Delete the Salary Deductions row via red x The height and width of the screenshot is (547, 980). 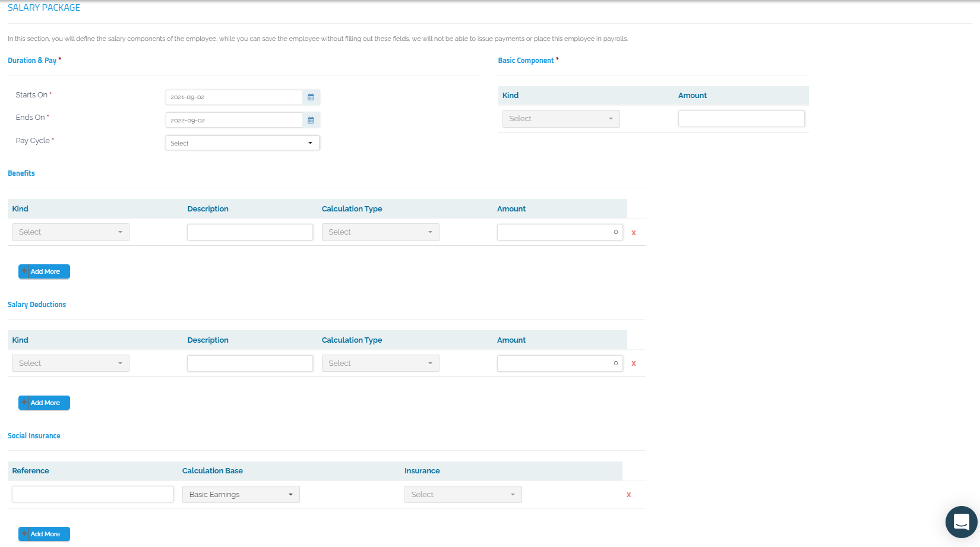coord(634,363)
